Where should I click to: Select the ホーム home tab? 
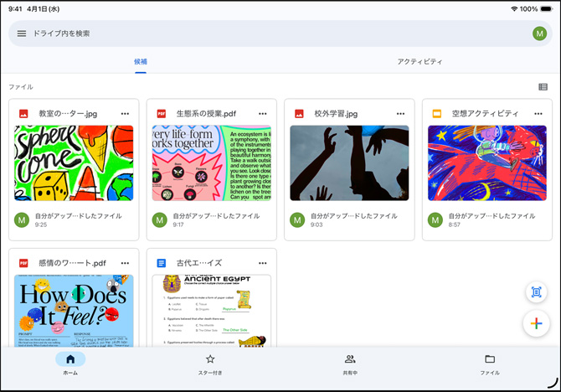coord(70,364)
